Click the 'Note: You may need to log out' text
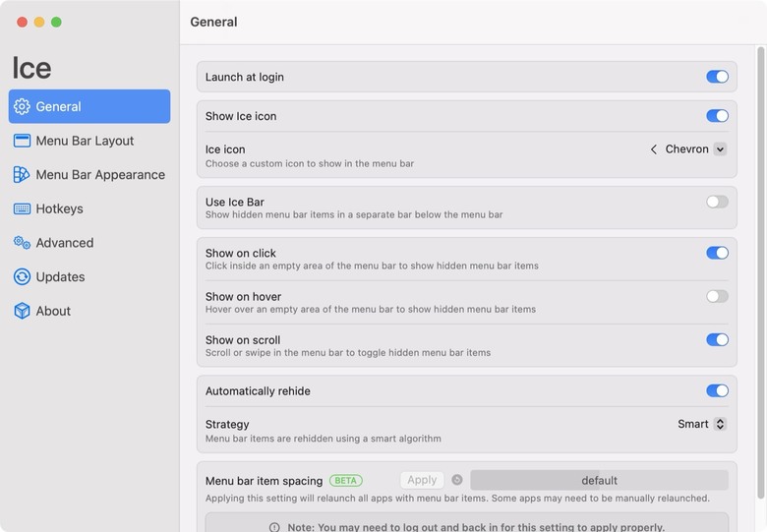The height and width of the screenshot is (532, 767). pos(476,527)
